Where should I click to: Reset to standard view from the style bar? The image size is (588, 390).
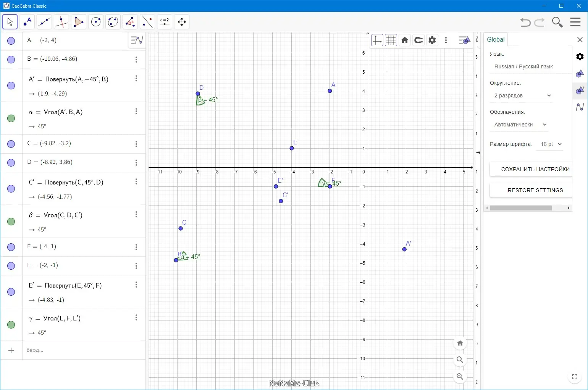click(x=405, y=40)
